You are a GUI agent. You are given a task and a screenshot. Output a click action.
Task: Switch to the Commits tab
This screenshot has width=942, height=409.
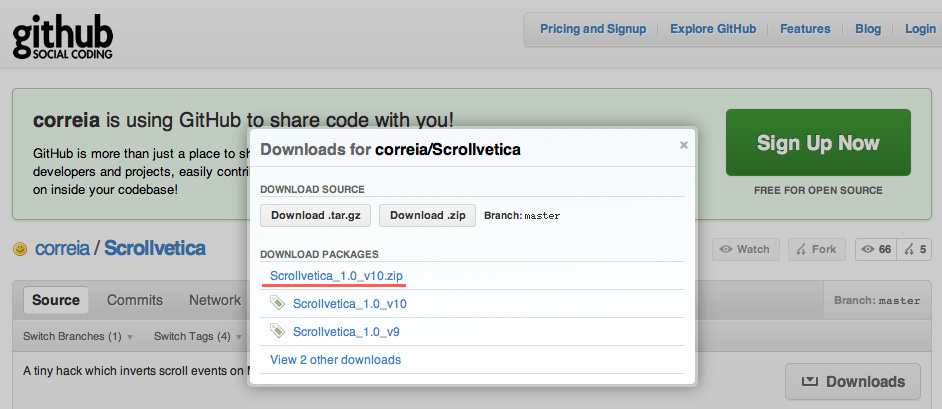(x=135, y=300)
